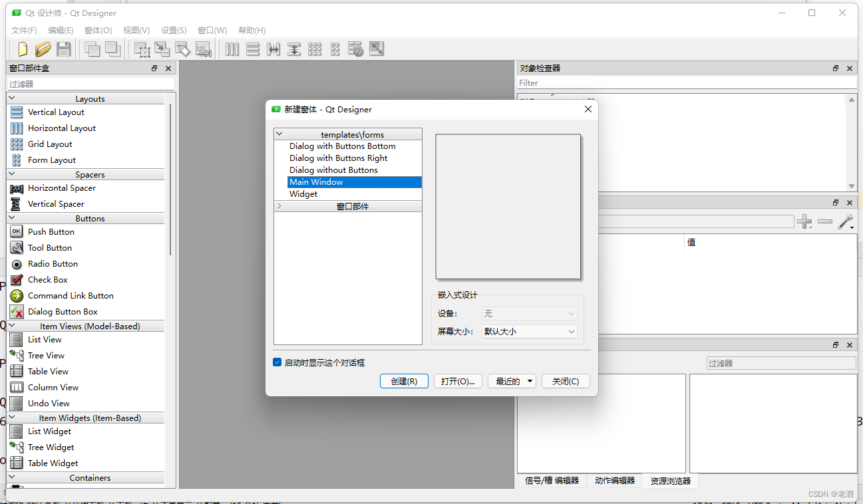
Task: Open the 视图(V) menu
Action: [x=136, y=31]
